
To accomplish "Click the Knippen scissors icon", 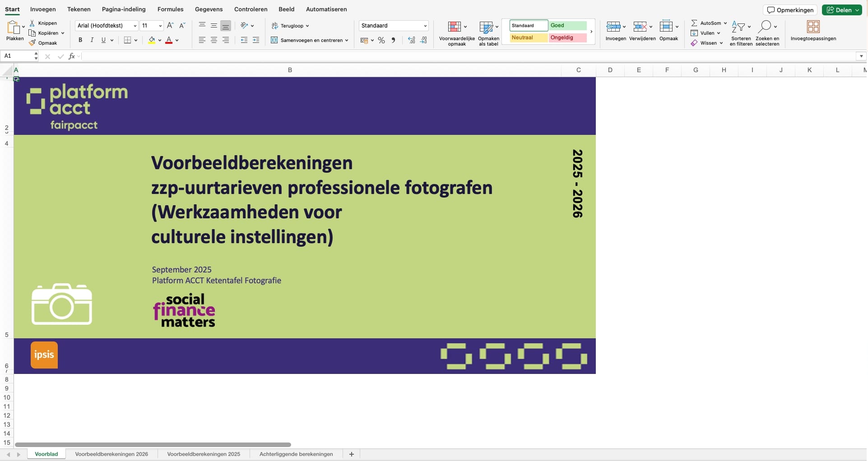I will coord(32,23).
